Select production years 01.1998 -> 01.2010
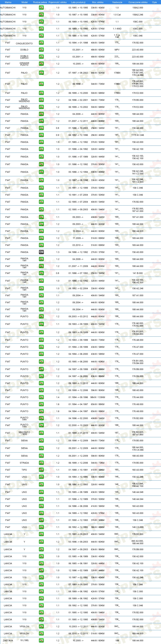Viewport: 161px width, 644px height. pos(78,433)
